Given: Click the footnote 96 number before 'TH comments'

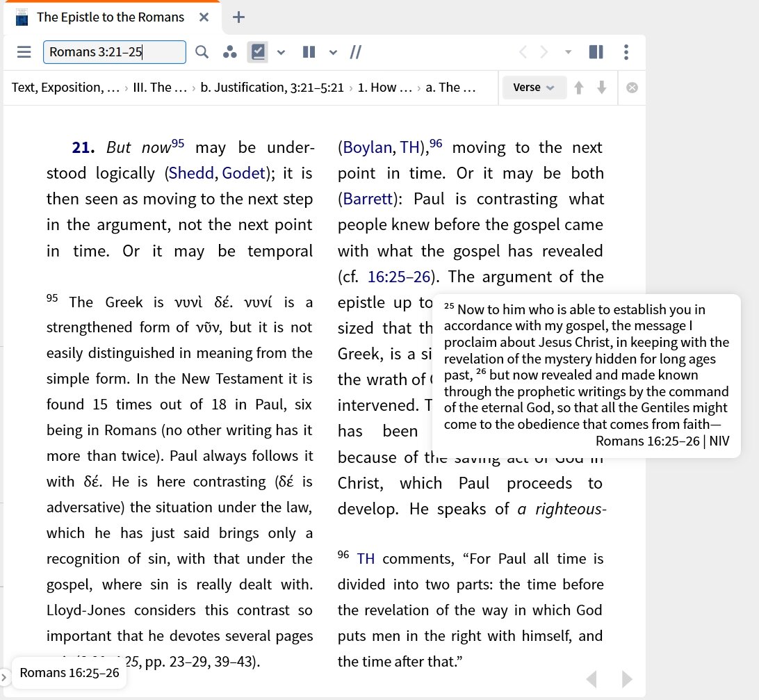Looking at the screenshot, I should (343, 555).
